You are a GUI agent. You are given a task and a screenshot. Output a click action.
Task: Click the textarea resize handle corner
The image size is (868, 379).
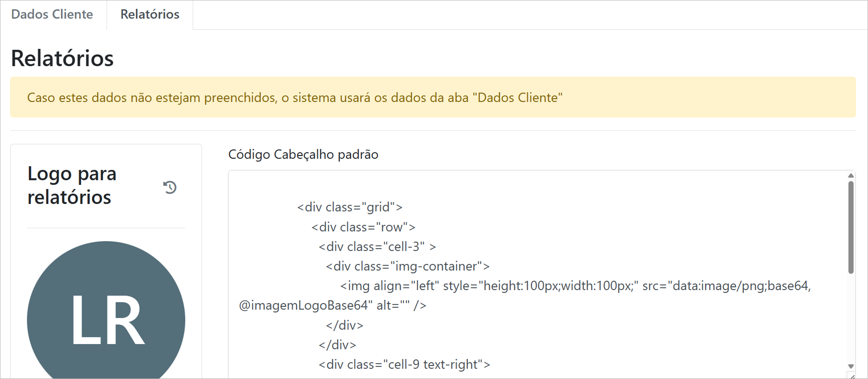(x=852, y=376)
